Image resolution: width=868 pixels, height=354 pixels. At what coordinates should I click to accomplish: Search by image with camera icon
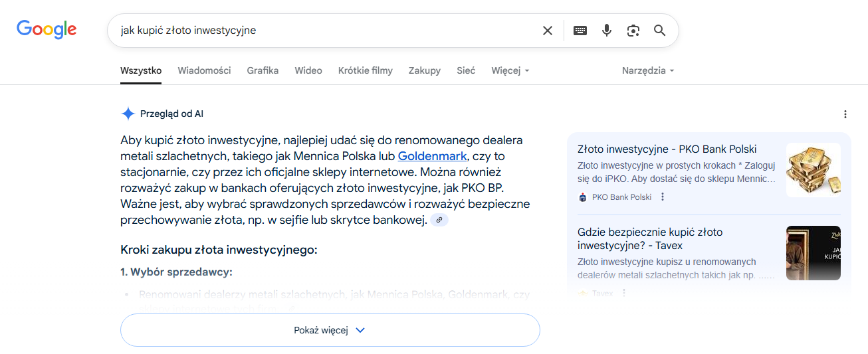coord(633,31)
